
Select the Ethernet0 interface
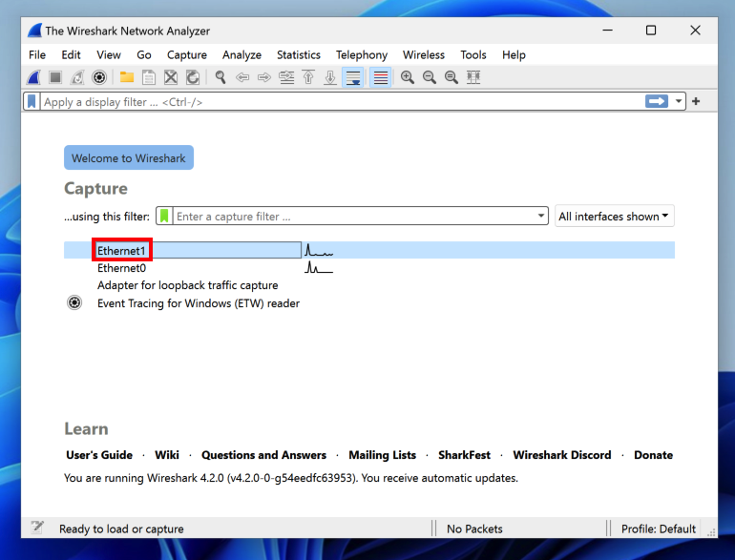[121, 268]
